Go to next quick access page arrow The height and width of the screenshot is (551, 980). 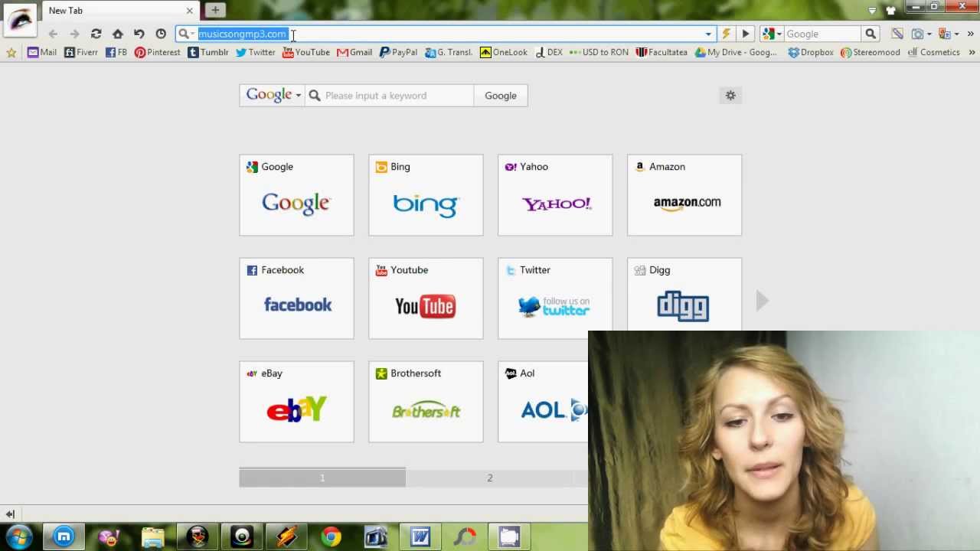tap(762, 301)
